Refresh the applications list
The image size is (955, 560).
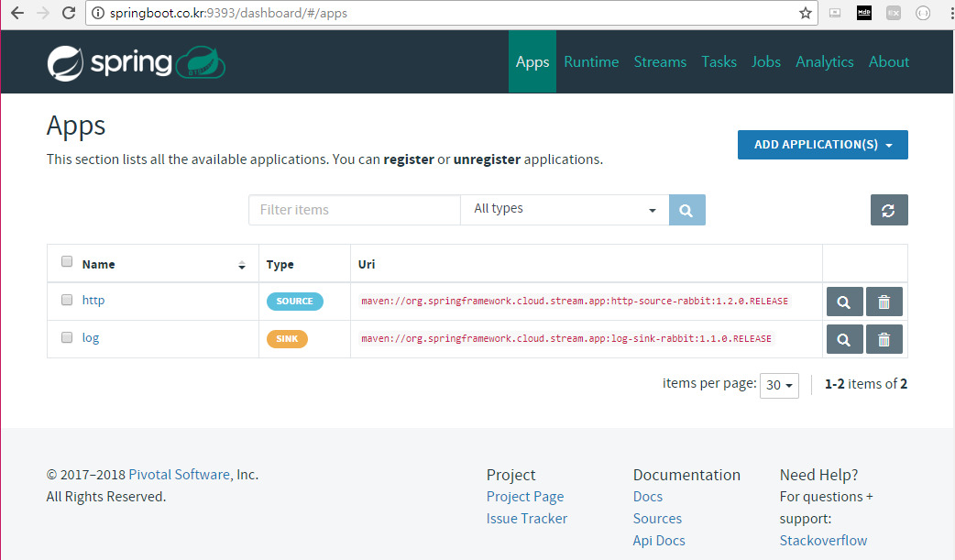[888, 210]
